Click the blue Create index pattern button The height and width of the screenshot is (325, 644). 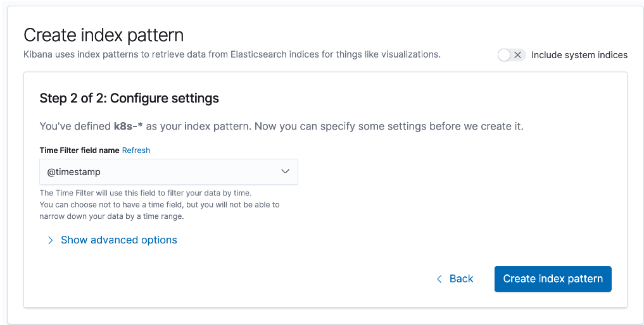coord(553,279)
